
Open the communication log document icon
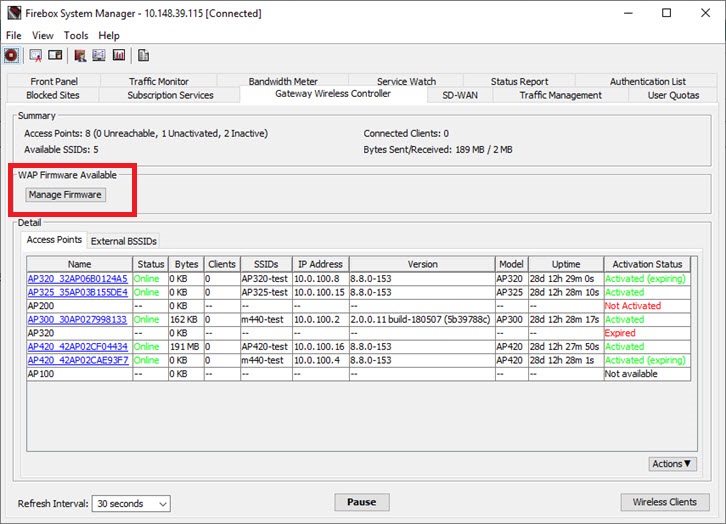[x=144, y=55]
